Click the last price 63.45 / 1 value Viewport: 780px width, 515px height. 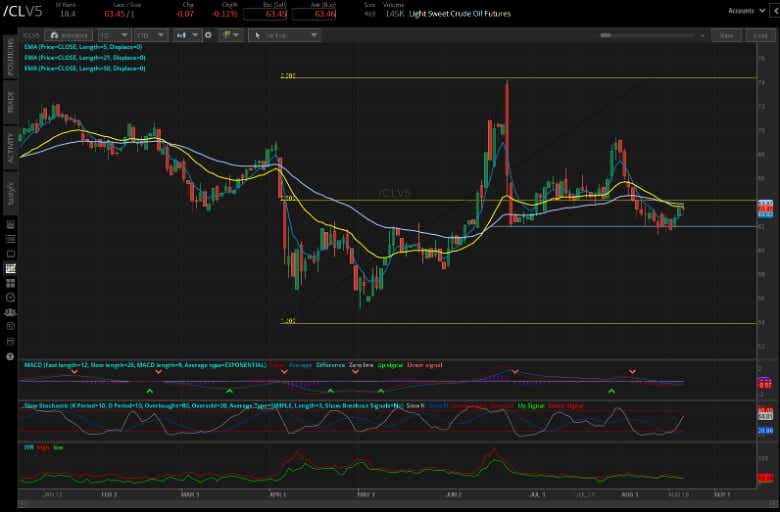(119, 14)
